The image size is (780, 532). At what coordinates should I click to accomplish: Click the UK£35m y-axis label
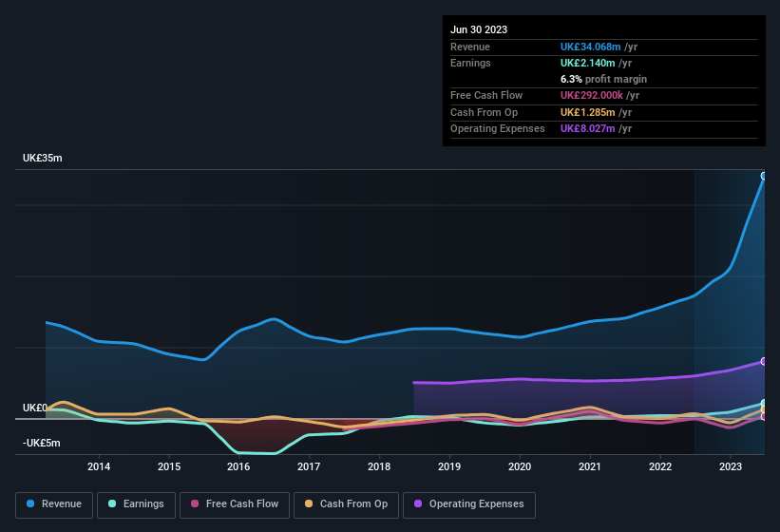click(x=43, y=158)
